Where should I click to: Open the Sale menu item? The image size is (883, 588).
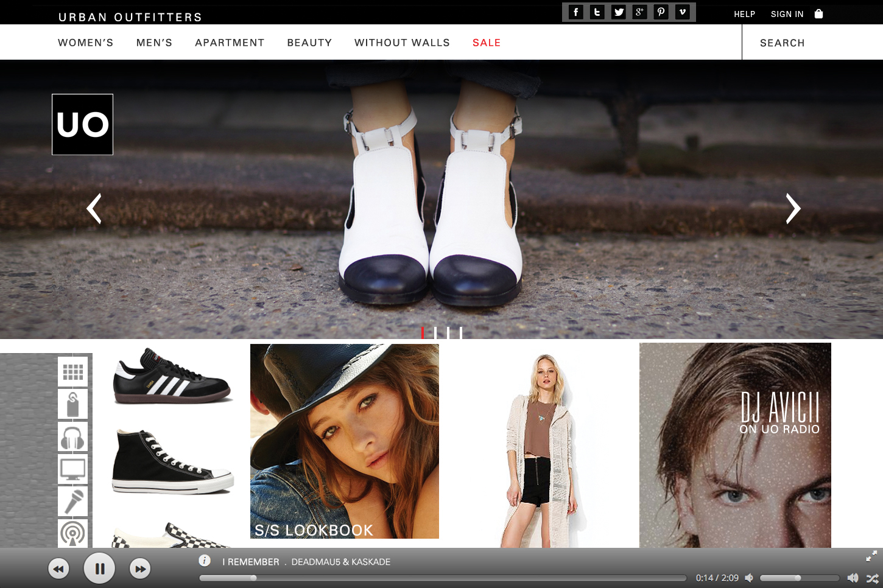tap(486, 43)
